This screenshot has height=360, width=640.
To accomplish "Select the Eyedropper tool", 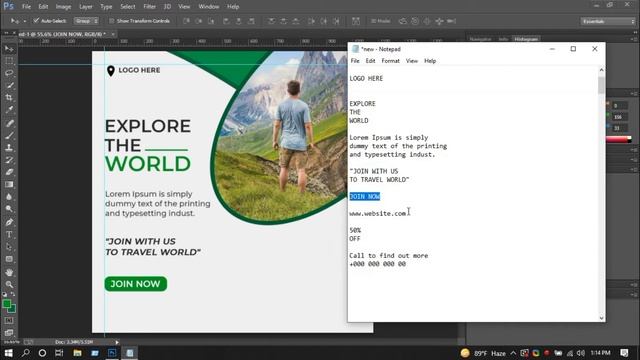I will (9, 110).
